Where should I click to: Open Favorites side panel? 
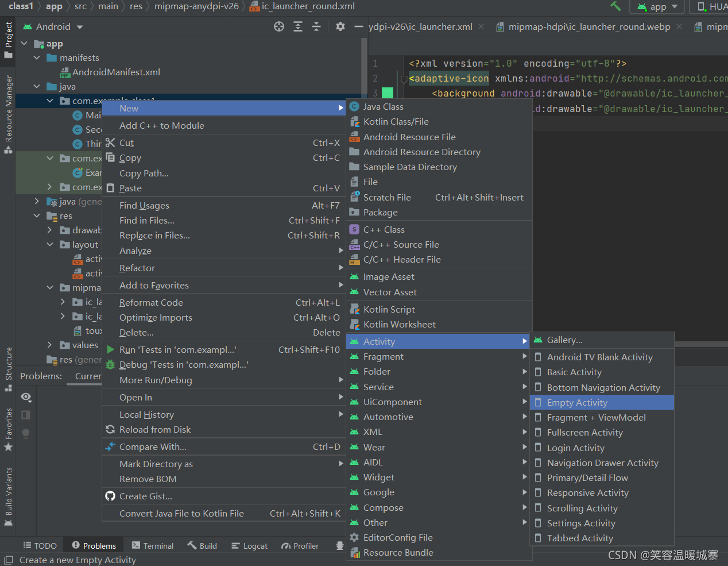click(8, 430)
